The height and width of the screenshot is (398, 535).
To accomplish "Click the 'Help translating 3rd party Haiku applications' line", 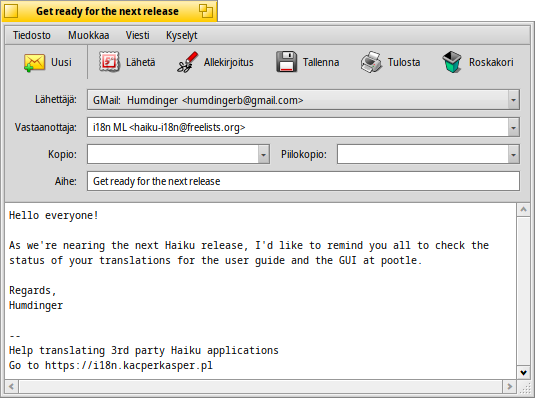I will click(x=144, y=350).
